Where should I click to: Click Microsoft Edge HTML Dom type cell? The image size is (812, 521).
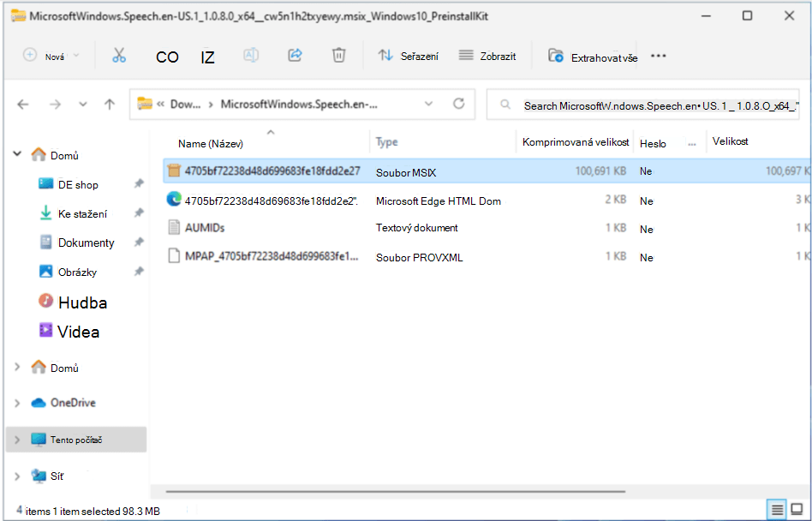[438, 201]
